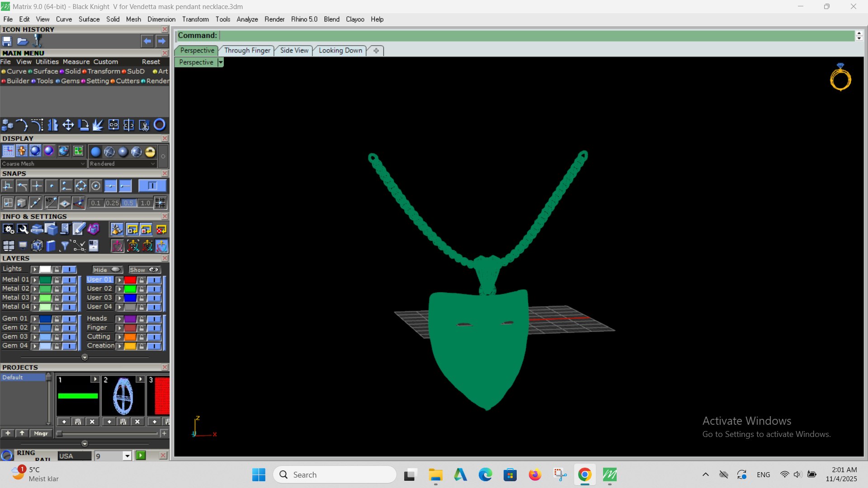Viewport: 868px width, 488px height.
Task: Select the 1.0 grid snap value
Action: point(145,203)
